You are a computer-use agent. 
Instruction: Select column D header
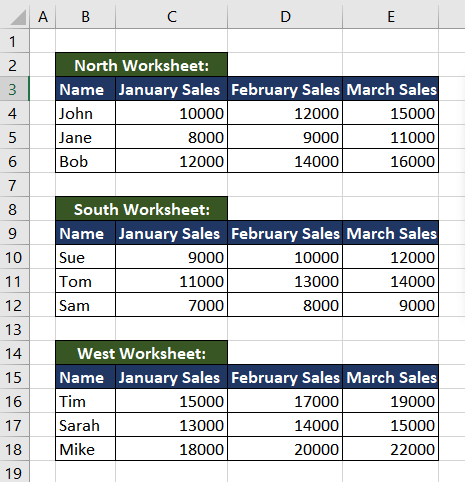tap(285, 17)
